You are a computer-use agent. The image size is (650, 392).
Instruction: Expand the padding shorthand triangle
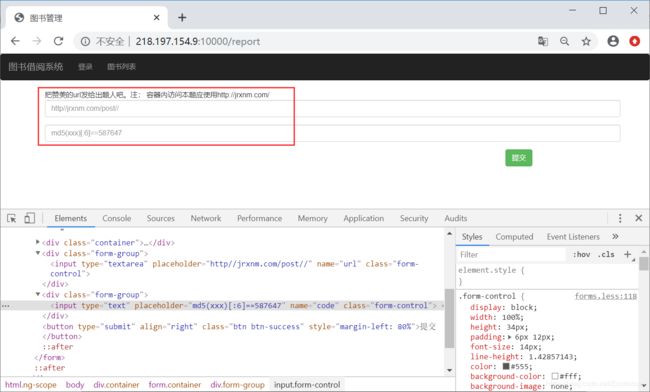coord(509,337)
